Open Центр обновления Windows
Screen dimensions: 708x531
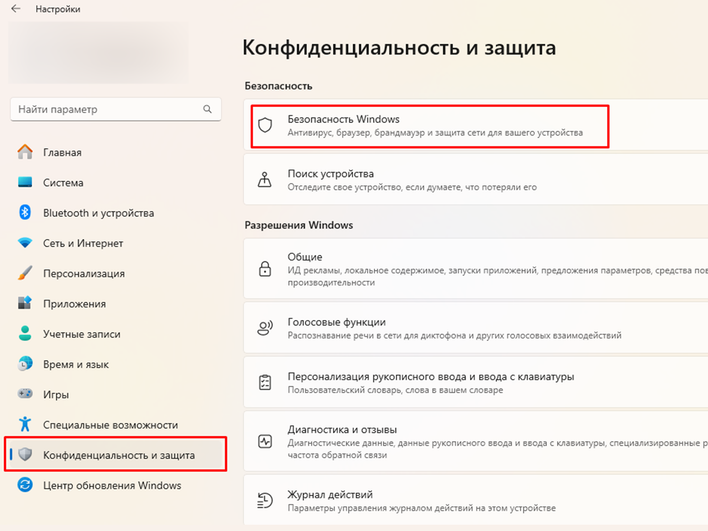(115, 485)
